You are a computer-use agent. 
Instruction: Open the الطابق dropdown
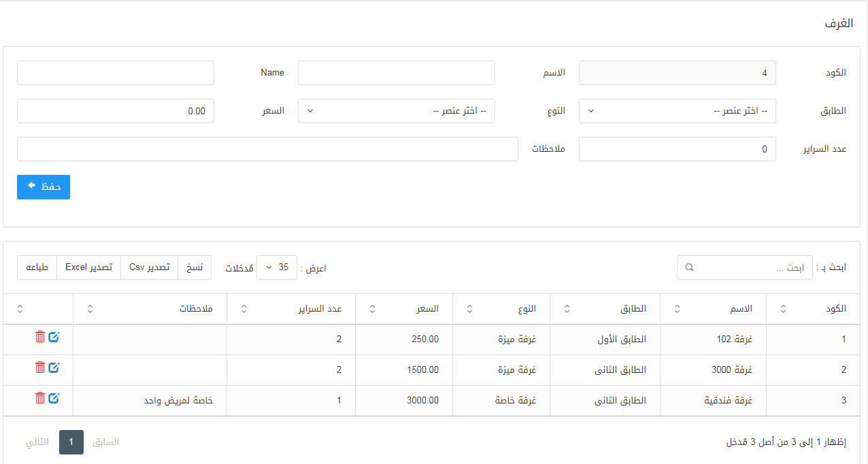[677, 111]
